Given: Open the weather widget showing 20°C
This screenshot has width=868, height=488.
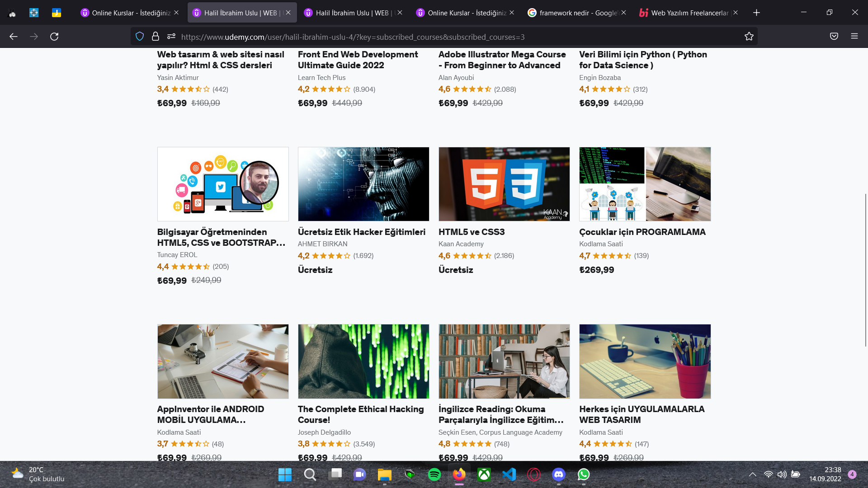Looking at the screenshot, I should (x=38, y=474).
